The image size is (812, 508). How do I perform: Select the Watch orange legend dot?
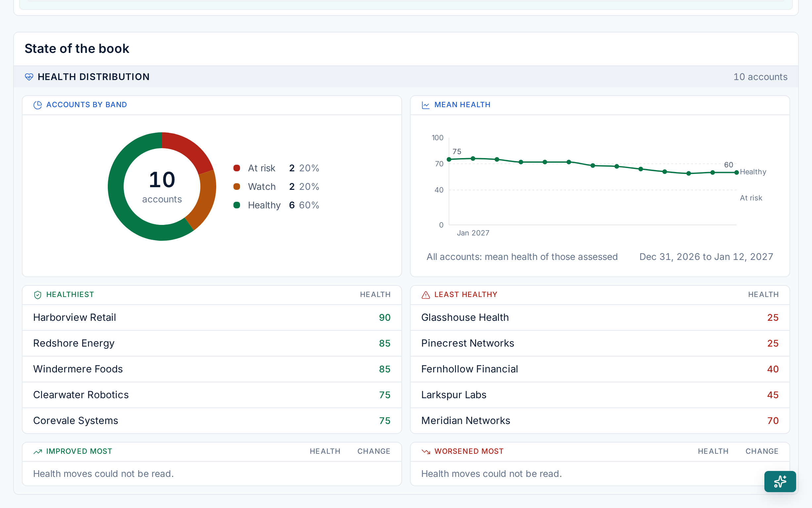(x=237, y=187)
